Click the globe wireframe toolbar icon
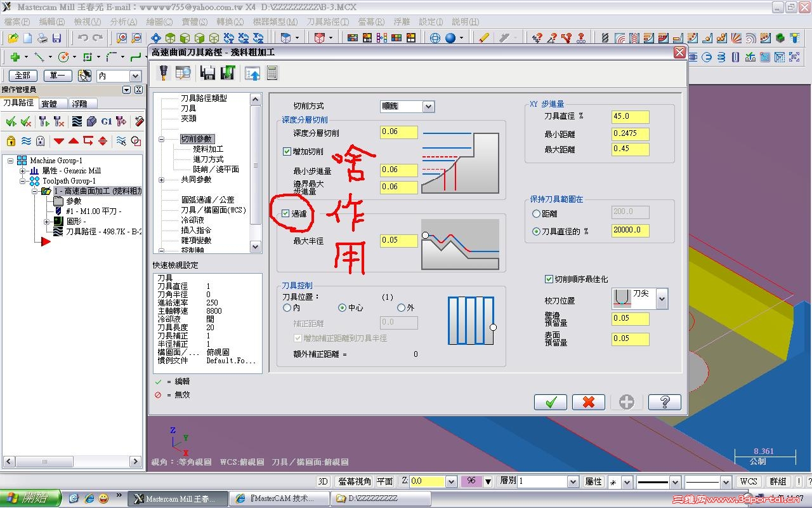The image size is (812, 508). 435,38
